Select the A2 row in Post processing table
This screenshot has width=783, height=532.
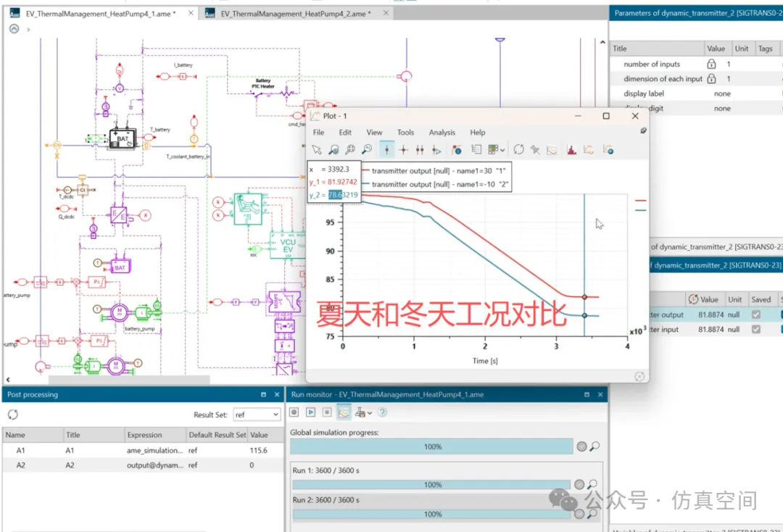point(109,465)
